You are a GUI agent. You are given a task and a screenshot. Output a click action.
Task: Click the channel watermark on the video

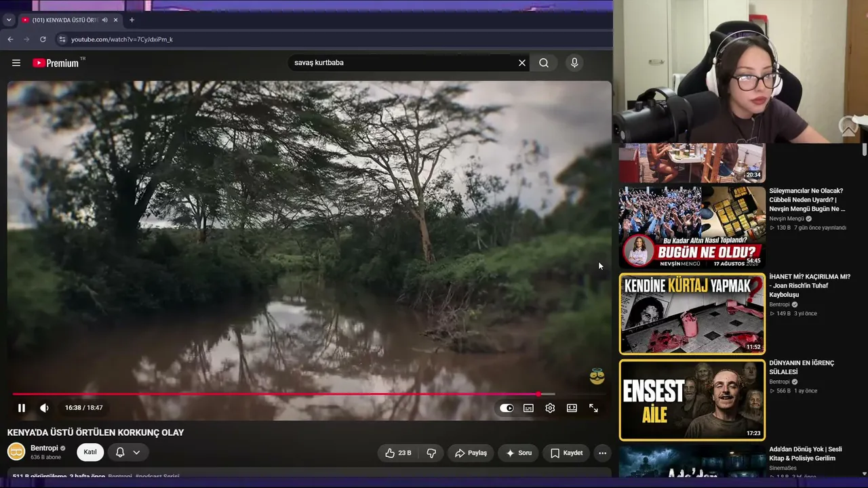click(x=597, y=377)
